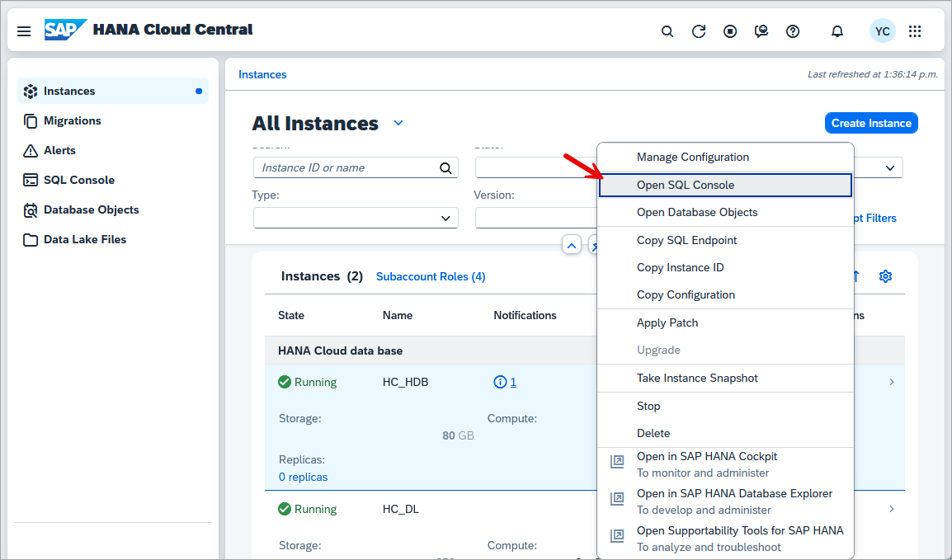Select Open in SAP HANA Database Explorer
Image resolution: width=952 pixels, height=560 pixels.
pos(725,501)
